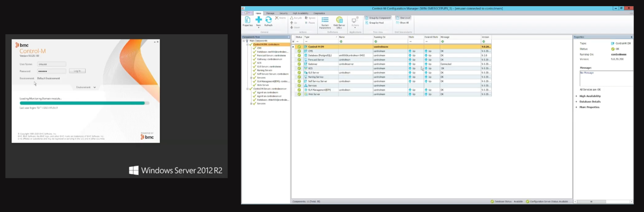The height and width of the screenshot is (212, 644).
Task: Sort grid by Status column
Action: [299, 37]
